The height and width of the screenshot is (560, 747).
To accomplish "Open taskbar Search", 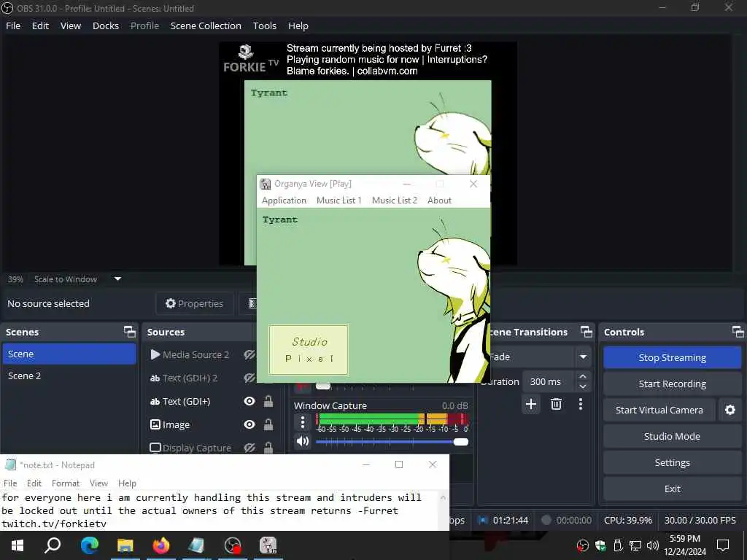I will pos(53,545).
